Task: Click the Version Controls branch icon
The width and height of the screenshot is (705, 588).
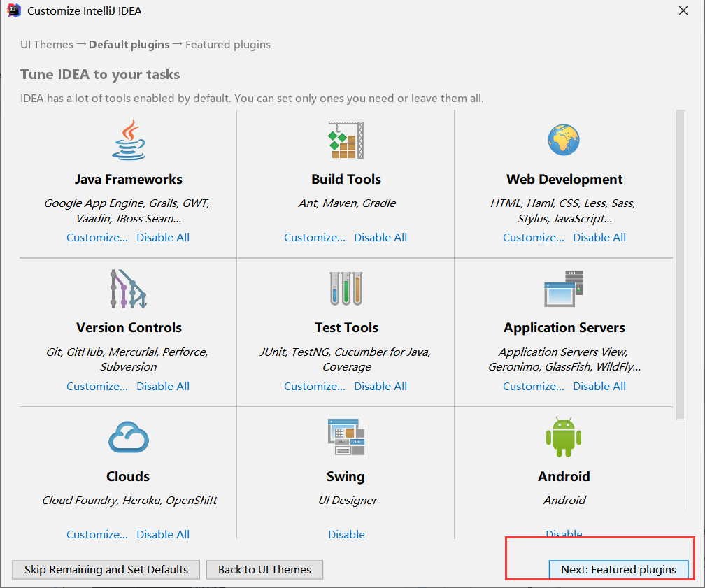Action: [129, 289]
